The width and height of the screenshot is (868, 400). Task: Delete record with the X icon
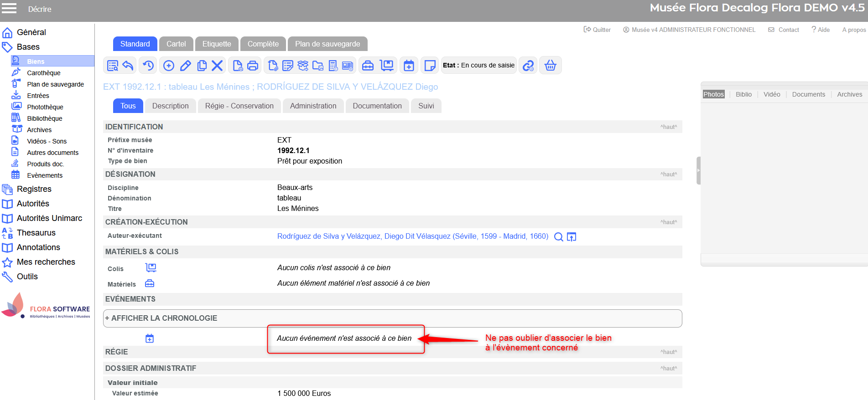(217, 66)
